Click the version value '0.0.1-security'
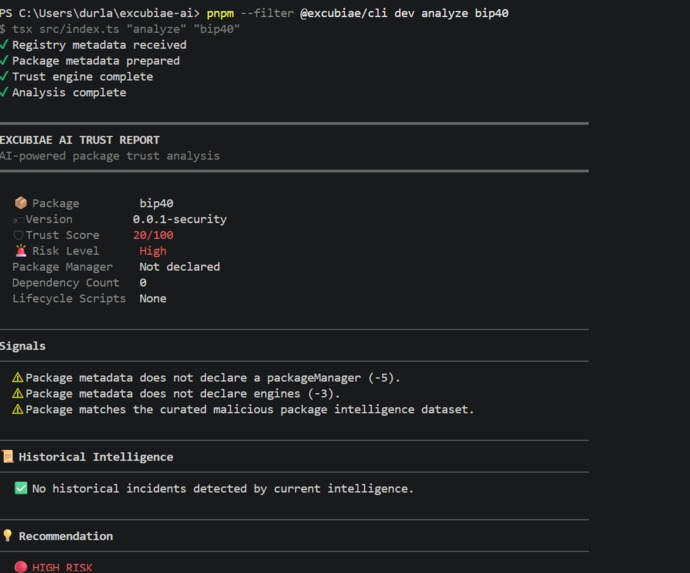 [180, 219]
